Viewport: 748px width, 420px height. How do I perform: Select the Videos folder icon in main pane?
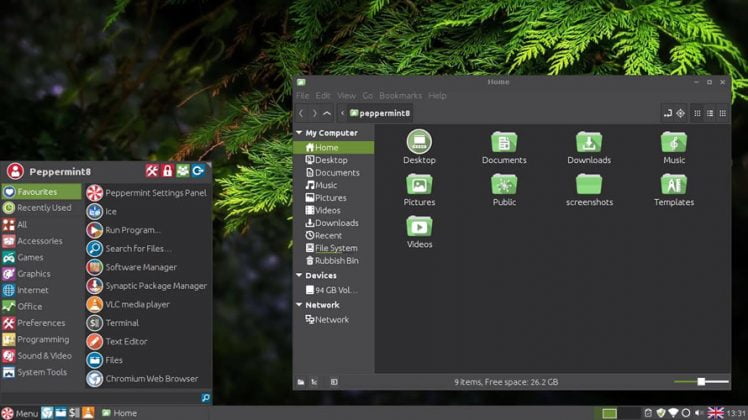[x=419, y=226]
